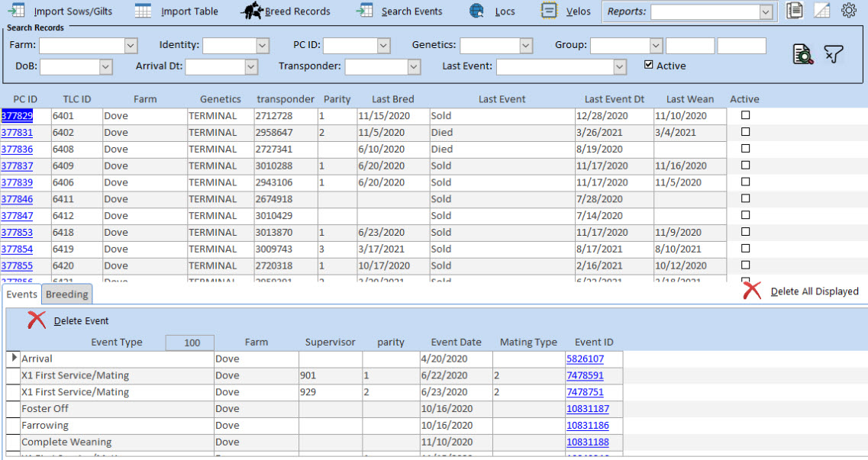Click the red X Delete Event icon
The height and width of the screenshot is (460, 868).
point(37,320)
